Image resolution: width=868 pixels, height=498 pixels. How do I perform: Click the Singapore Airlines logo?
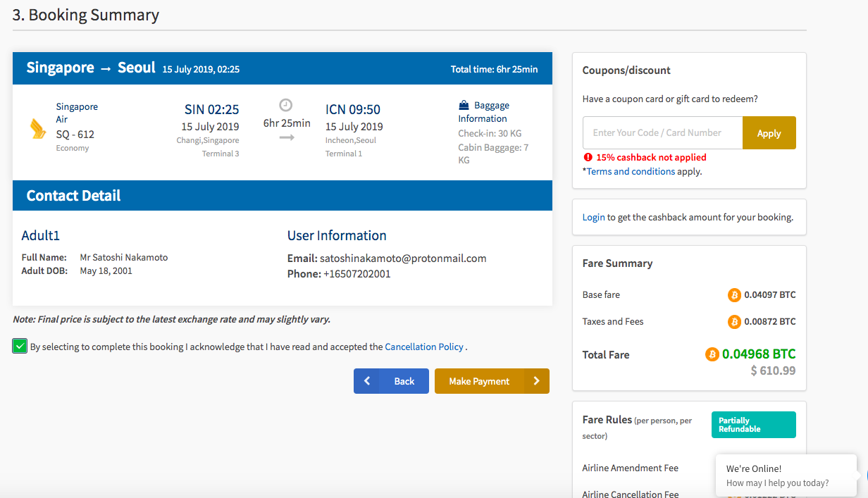pyautogui.click(x=39, y=127)
